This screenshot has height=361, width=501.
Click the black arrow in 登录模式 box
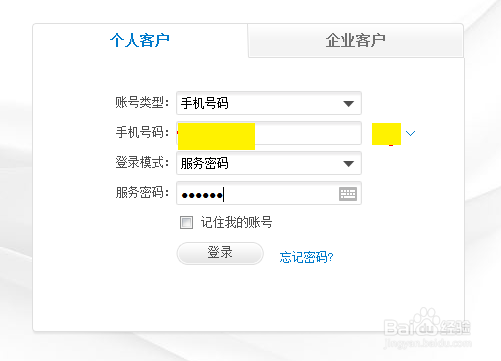click(348, 164)
